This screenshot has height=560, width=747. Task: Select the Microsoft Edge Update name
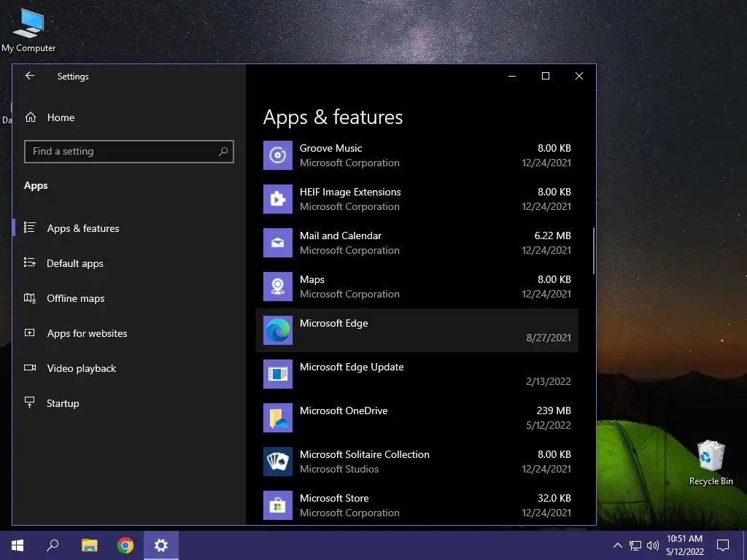pyautogui.click(x=352, y=367)
